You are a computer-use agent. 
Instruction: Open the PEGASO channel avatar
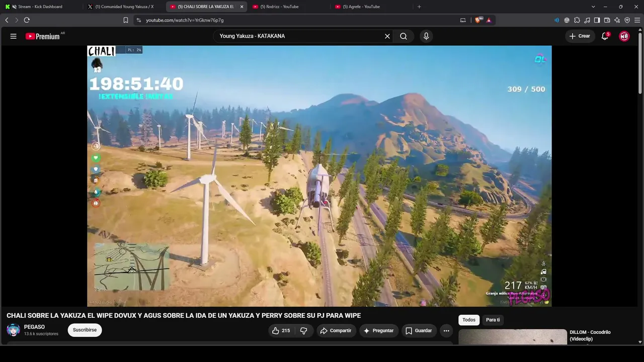click(13, 330)
